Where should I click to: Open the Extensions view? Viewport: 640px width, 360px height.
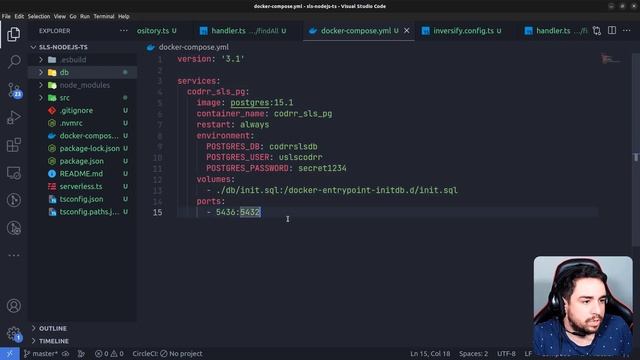point(13,145)
